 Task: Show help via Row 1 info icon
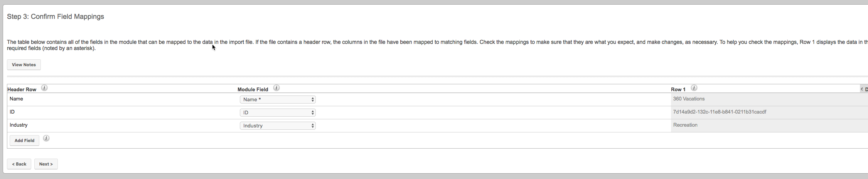coord(694,88)
